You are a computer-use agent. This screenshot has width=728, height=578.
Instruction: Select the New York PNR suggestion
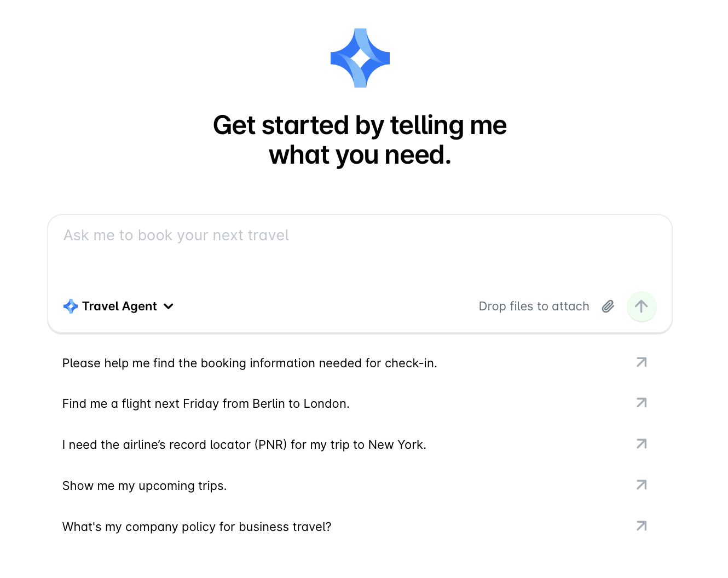(x=244, y=444)
